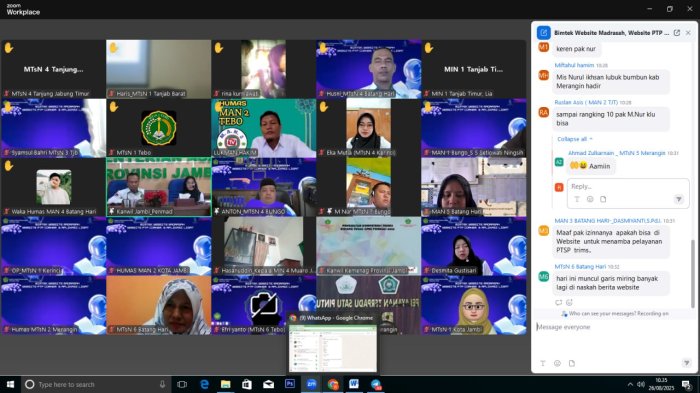Screen dimensions: 700x393
Task: Open Mail app from the taskbar
Action: (268, 384)
